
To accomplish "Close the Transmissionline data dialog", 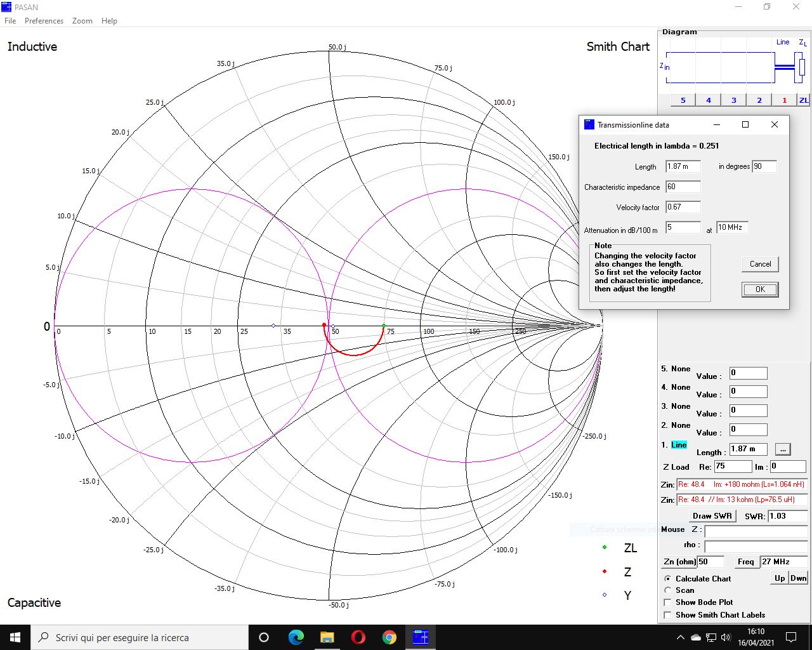I will coord(774,124).
